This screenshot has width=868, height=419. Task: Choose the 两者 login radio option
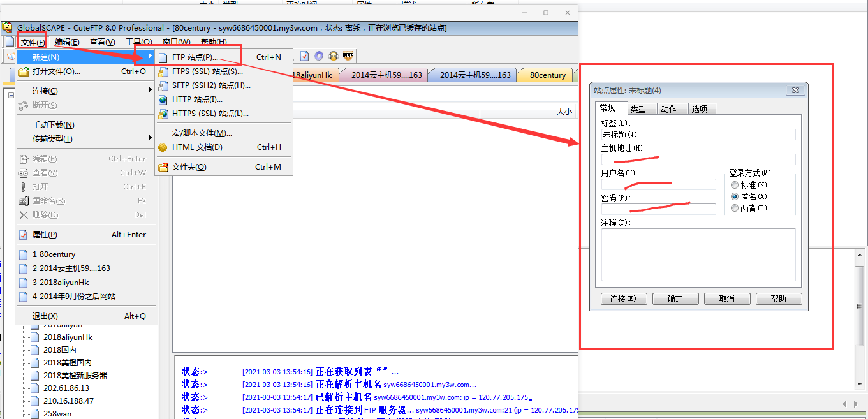click(x=735, y=208)
